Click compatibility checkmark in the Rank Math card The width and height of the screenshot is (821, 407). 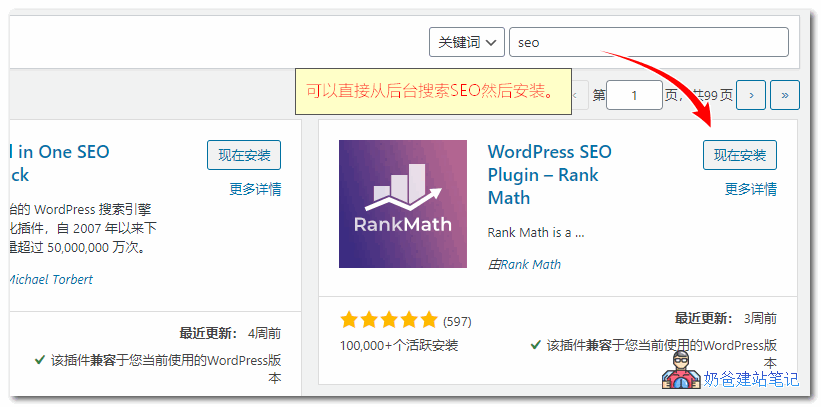(x=535, y=345)
